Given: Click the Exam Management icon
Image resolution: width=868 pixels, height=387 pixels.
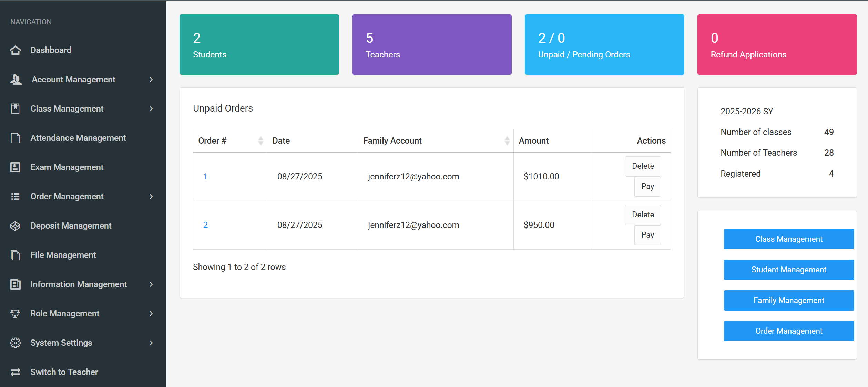Looking at the screenshot, I should (15, 167).
